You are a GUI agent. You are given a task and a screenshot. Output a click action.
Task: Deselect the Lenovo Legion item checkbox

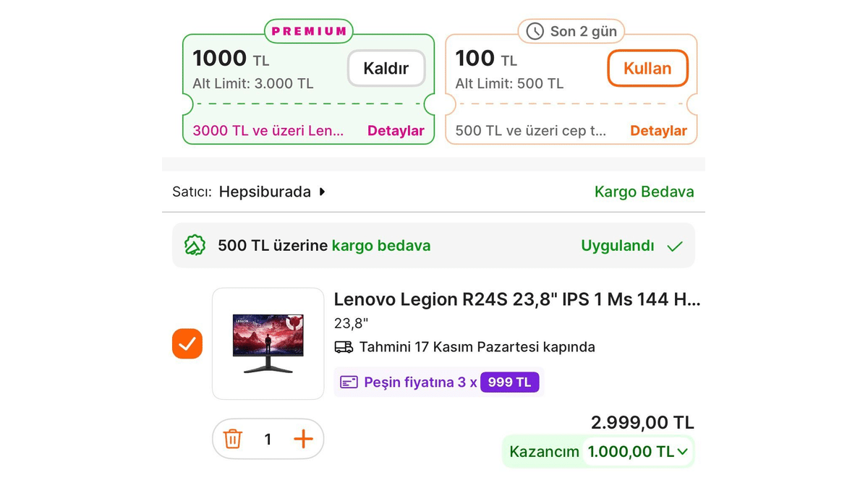[187, 343]
